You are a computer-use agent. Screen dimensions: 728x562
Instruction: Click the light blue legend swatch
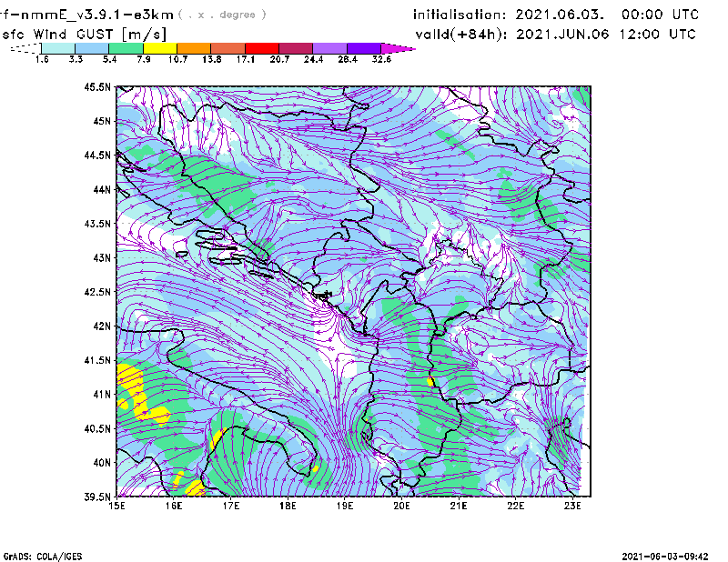pyautogui.click(x=92, y=48)
